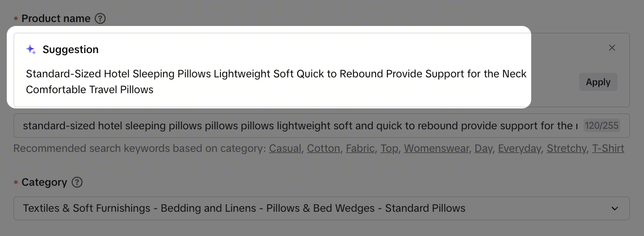Click the Category field label

44,182
